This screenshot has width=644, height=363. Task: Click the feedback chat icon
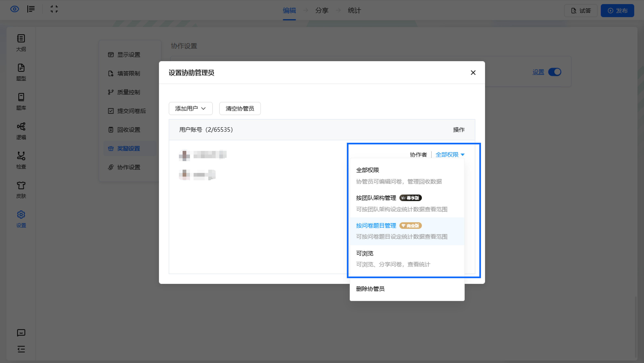click(21, 333)
